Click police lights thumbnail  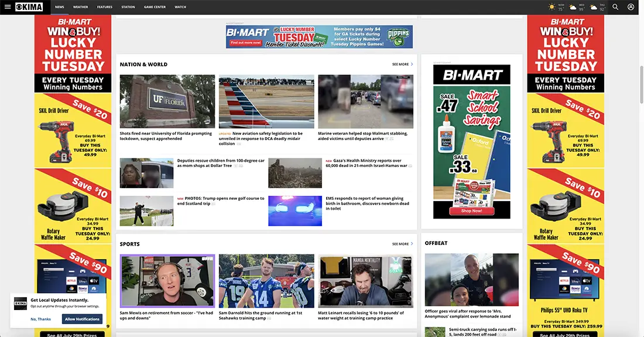[x=295, y=211]
